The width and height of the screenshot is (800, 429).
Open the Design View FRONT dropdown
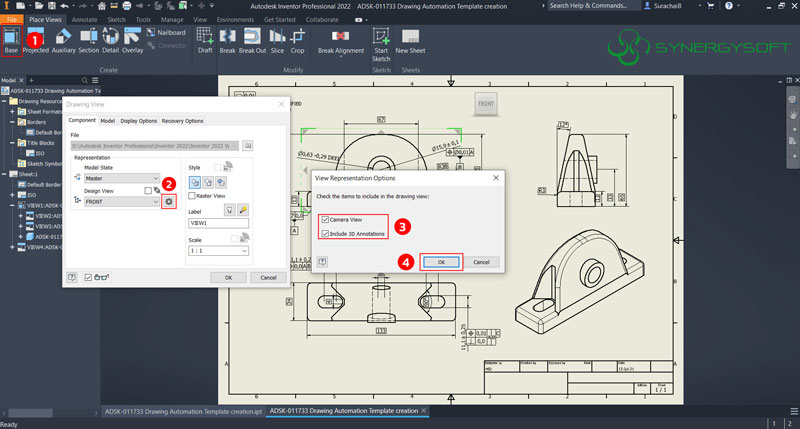pyautogui.click(x=122, y=201)
